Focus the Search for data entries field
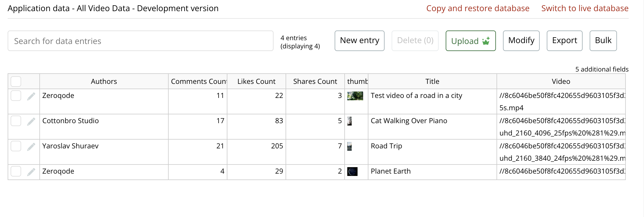 click(x=140, y=41)
